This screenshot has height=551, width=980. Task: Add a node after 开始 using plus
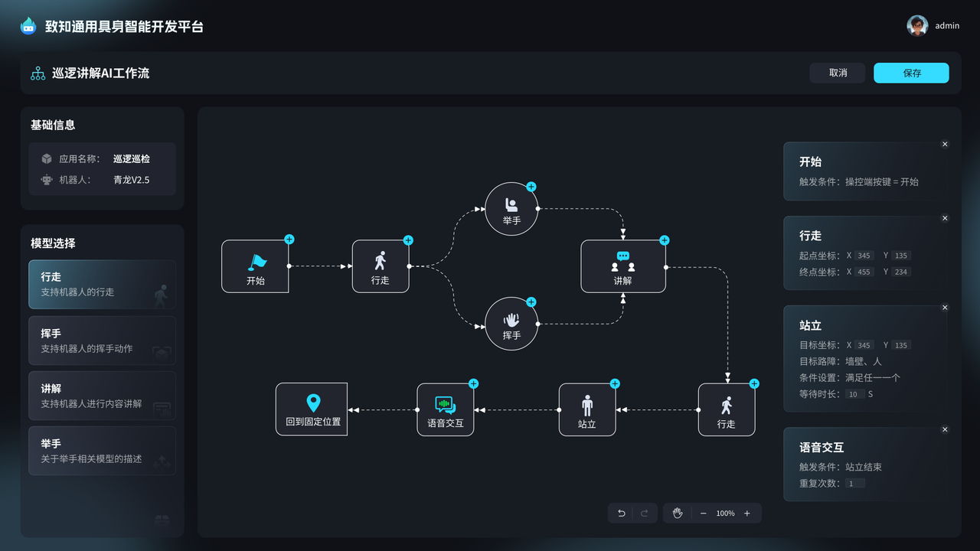coord(289,240)
